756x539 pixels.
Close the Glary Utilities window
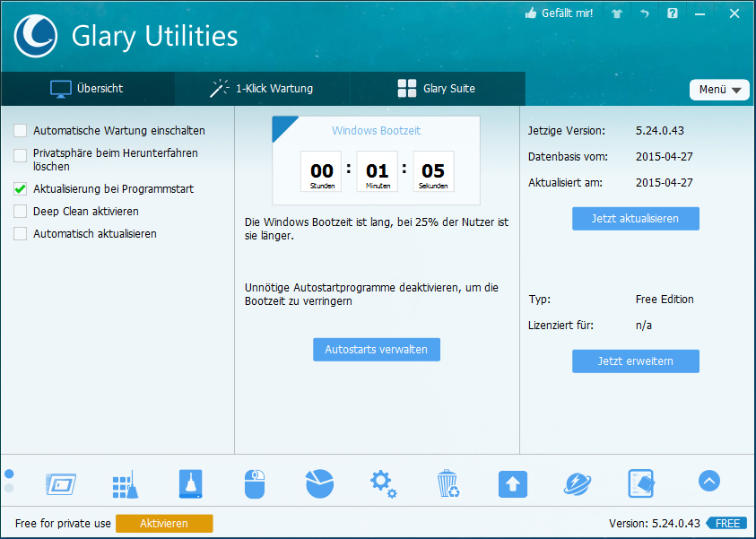[x=734, y=13]
